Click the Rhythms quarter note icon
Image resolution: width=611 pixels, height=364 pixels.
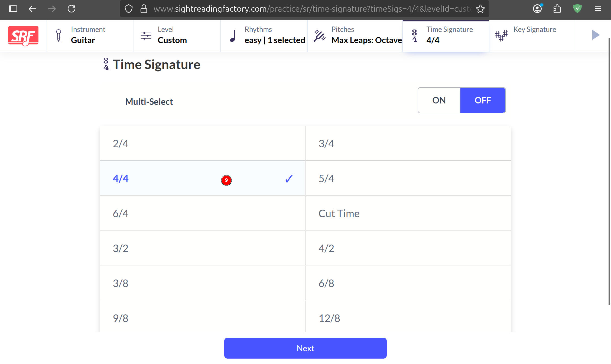[x=233, y=36]
